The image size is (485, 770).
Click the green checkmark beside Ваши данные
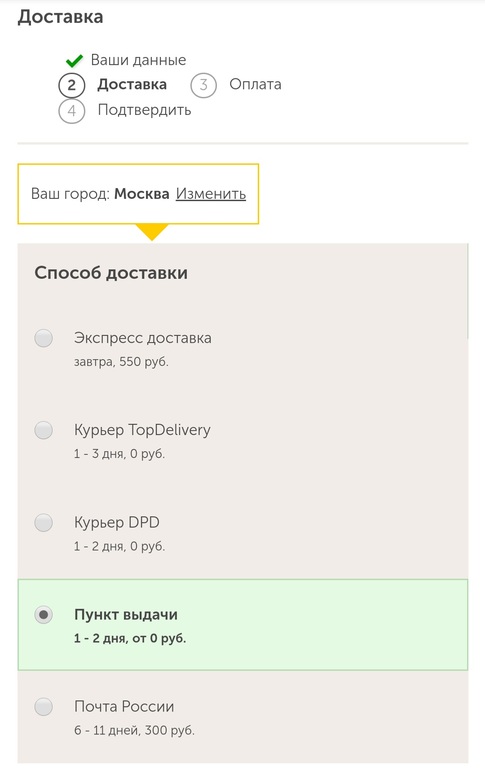tap(74, 61)
